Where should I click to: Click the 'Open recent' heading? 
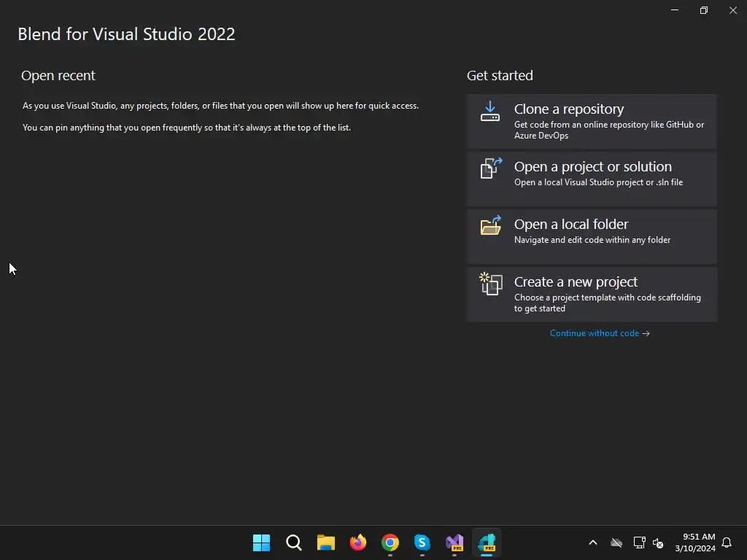point(58,76)
